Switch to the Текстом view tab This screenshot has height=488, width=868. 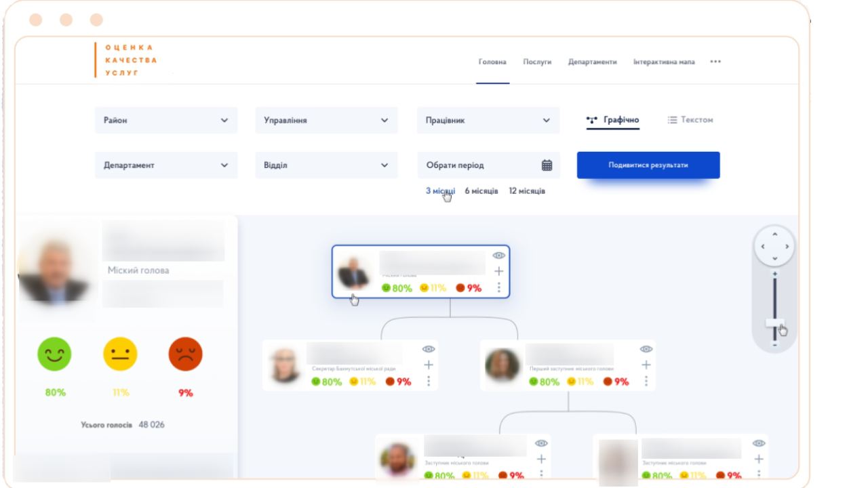(x=690, y=120)
